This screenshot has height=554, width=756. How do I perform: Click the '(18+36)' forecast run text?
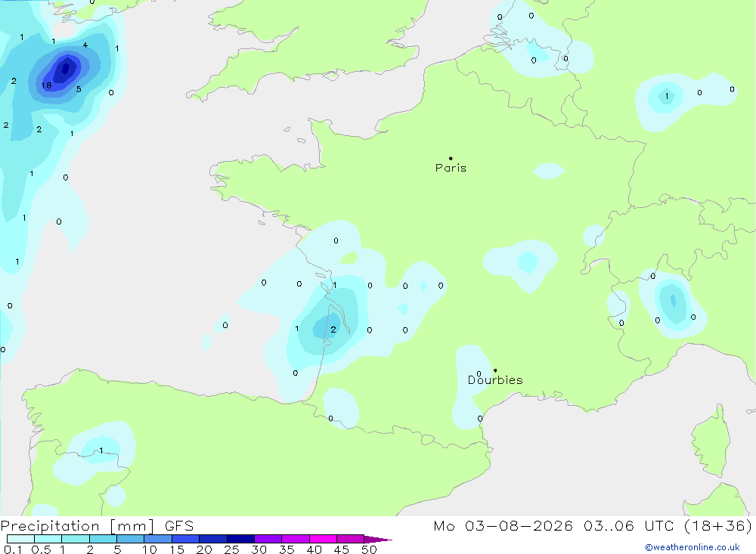(x=718, y=525)
